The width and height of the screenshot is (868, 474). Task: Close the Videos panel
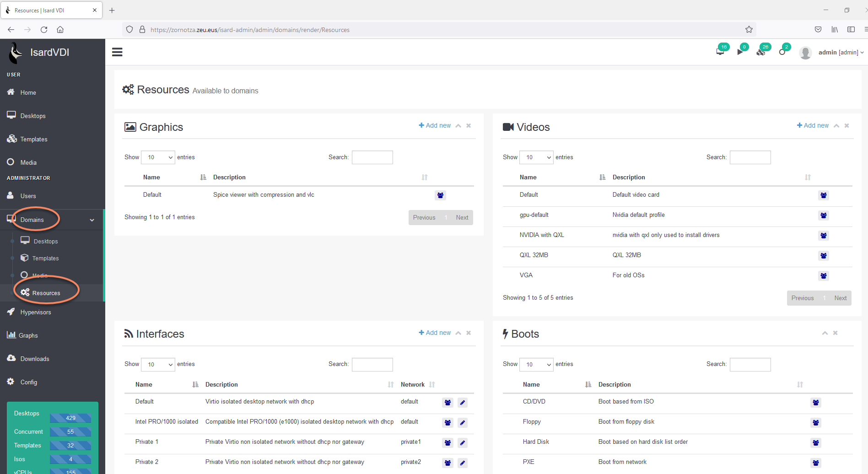point(847,126)
